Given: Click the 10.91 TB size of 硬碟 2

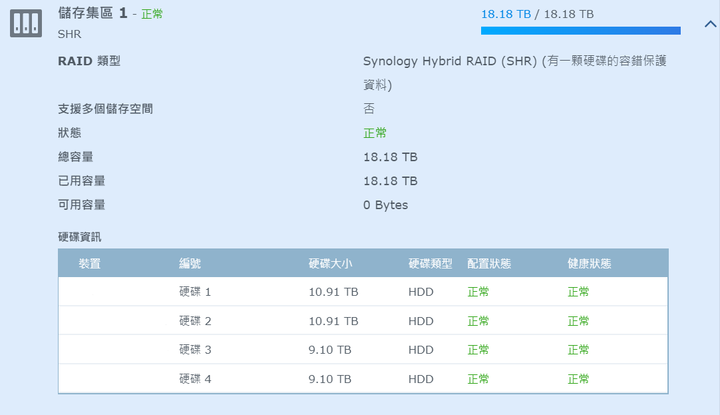Looking at the screenshot, I should coord(333,321).
